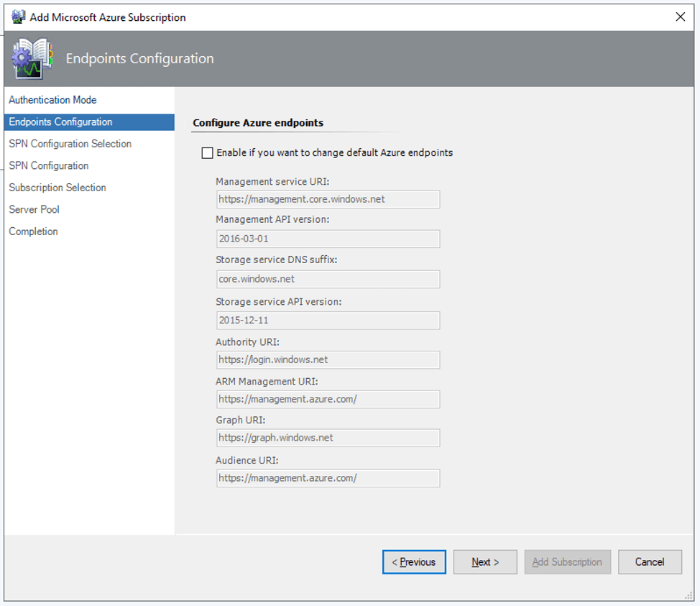
Task: Click the Endpoints Configuration header icon
Action: coord(32,58)
